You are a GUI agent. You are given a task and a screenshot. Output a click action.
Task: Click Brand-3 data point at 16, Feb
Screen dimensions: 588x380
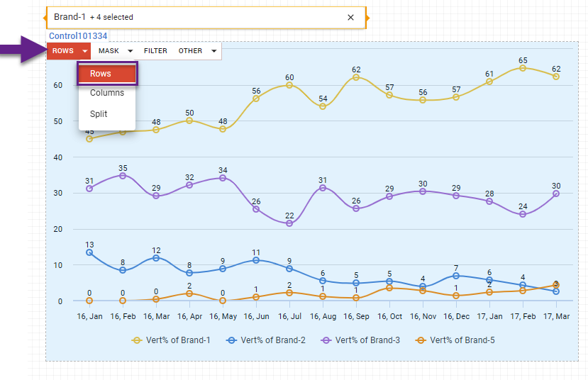123,176
